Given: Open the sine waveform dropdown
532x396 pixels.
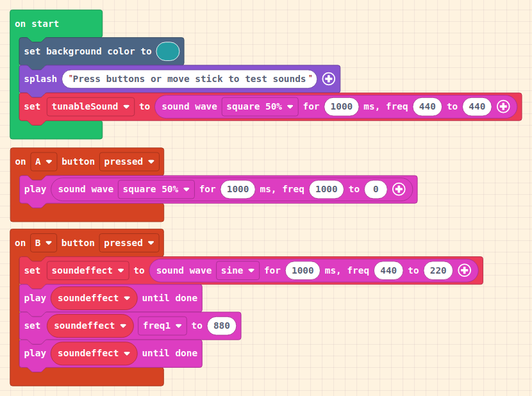Looking at the screenshot, I should click(x=238, y=270).
